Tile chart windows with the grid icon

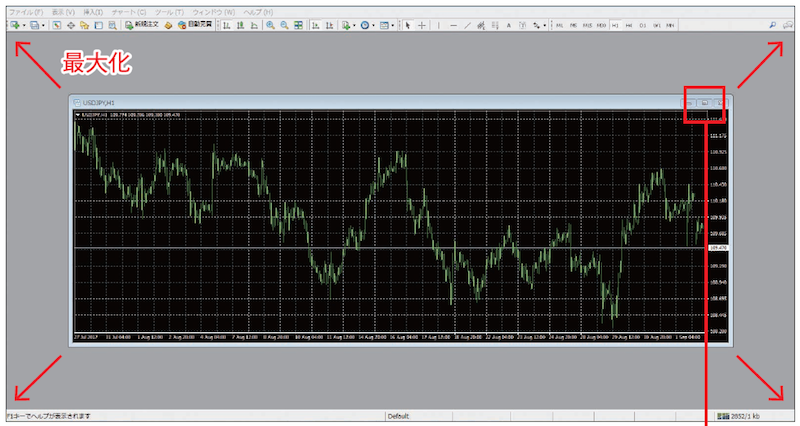coord(298,25)
